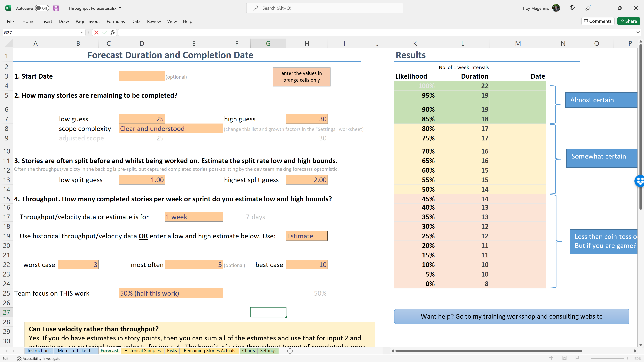Toggle the AutoSave switch

point(42,8)
